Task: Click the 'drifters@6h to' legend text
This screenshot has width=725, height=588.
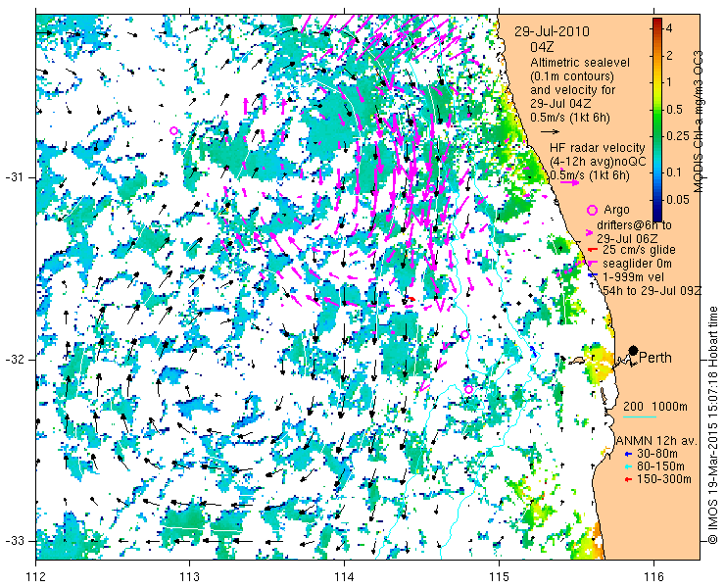Action: click(x=634, y=225)
